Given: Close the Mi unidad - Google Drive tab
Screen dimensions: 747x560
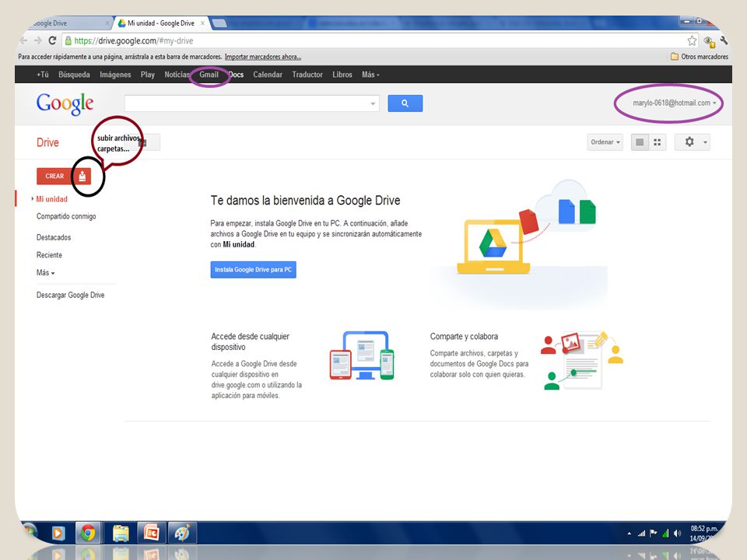Looking at the screenshot, I should coord(202,23).
